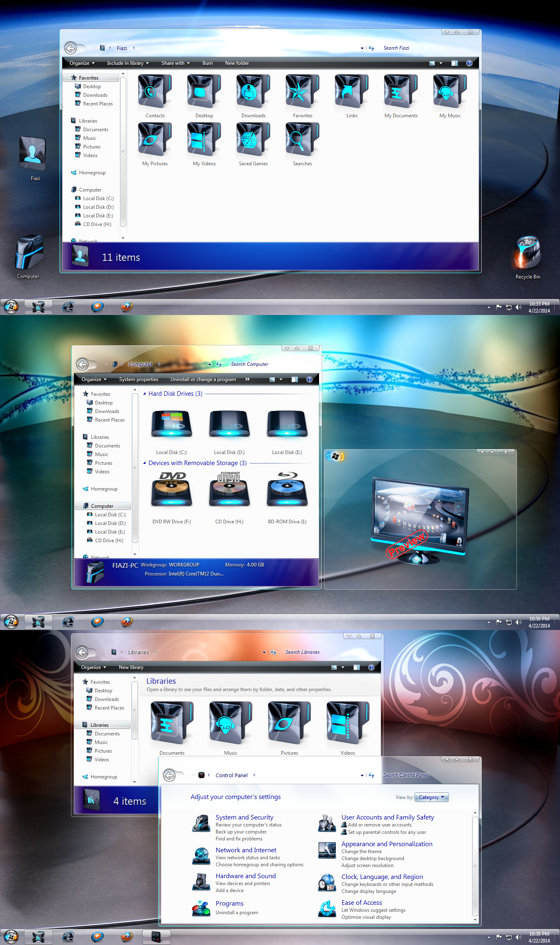Click Burn in Fiazi toolbar

point(207,63)
